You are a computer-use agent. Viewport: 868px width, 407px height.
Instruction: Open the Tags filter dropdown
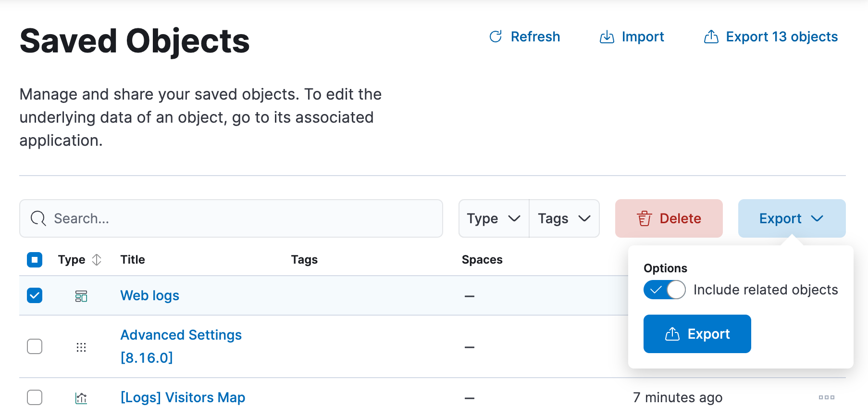click(x=564, y=218)
